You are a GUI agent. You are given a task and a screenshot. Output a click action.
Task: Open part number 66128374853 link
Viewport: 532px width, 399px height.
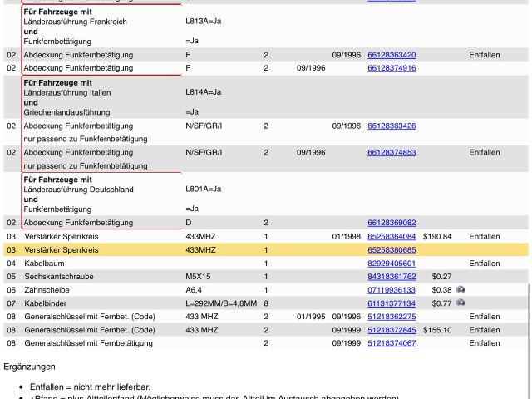click(x=392, y=153)
